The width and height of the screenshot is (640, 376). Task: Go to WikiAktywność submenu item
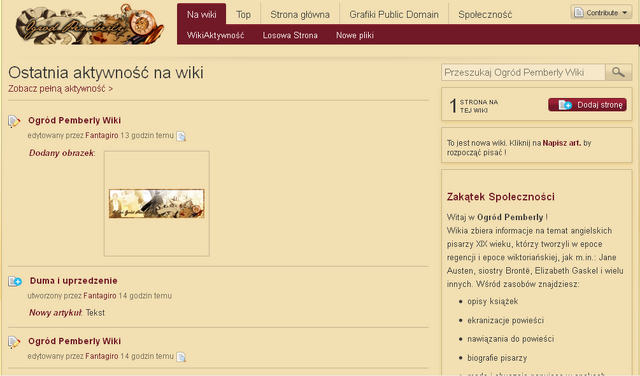point(216,36)
